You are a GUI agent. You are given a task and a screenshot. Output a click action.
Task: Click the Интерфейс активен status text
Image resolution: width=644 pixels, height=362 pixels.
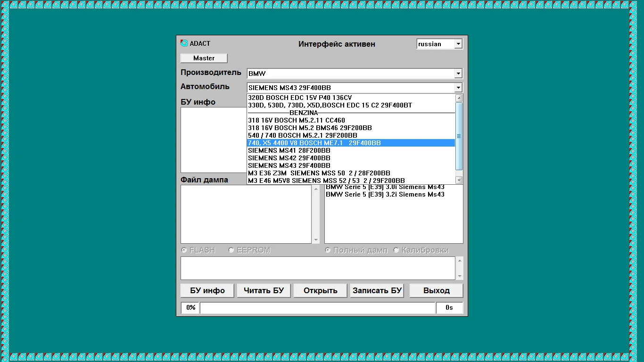pos(337,44)
